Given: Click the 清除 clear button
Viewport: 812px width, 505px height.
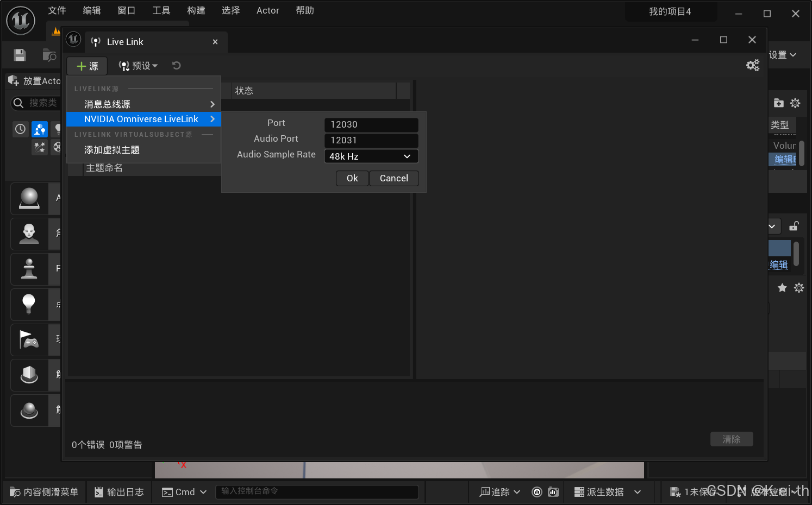Looking at the screenshot, I should click(732, 439).
